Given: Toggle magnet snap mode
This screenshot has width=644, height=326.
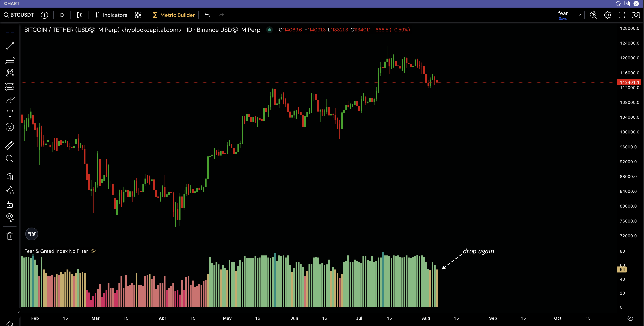Looking at the screenshot, I should point(10,177).
